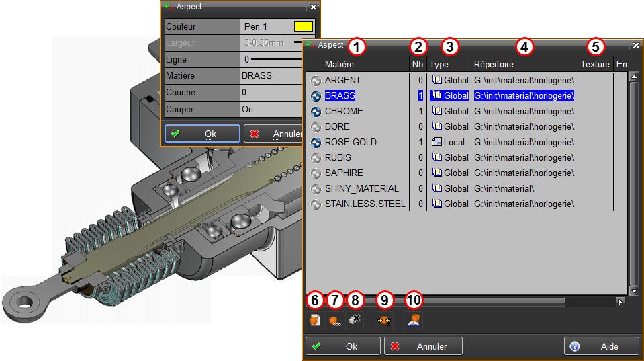Screen dimensions: 644x361
Task: Select STAIN.LESS.STEEL in the material list
Action: [x=365, y=204]
